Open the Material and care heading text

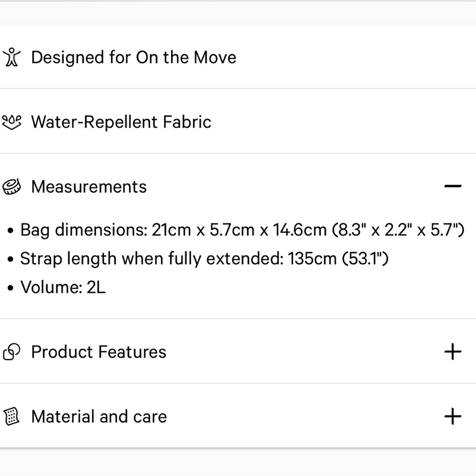[99, 416]
